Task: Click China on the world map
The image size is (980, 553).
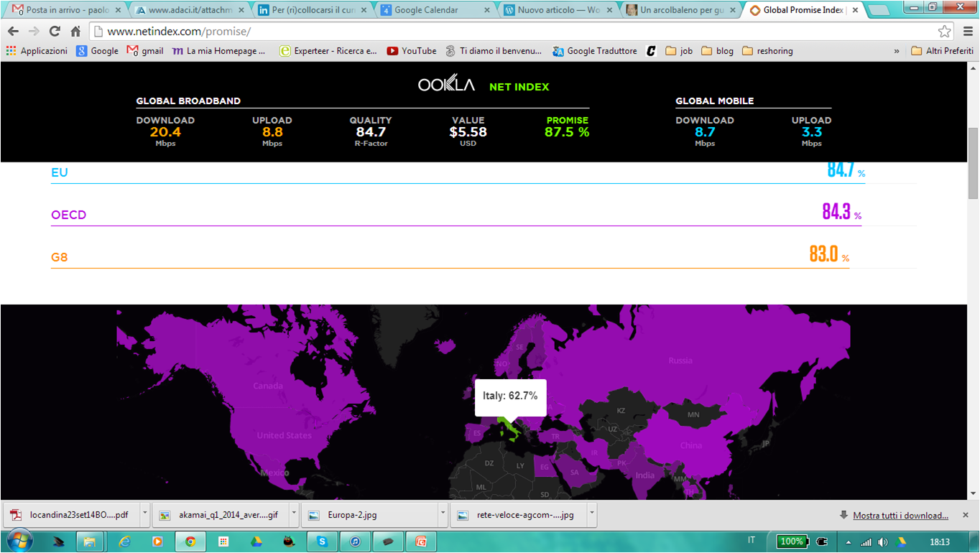Action: (691, 445)
